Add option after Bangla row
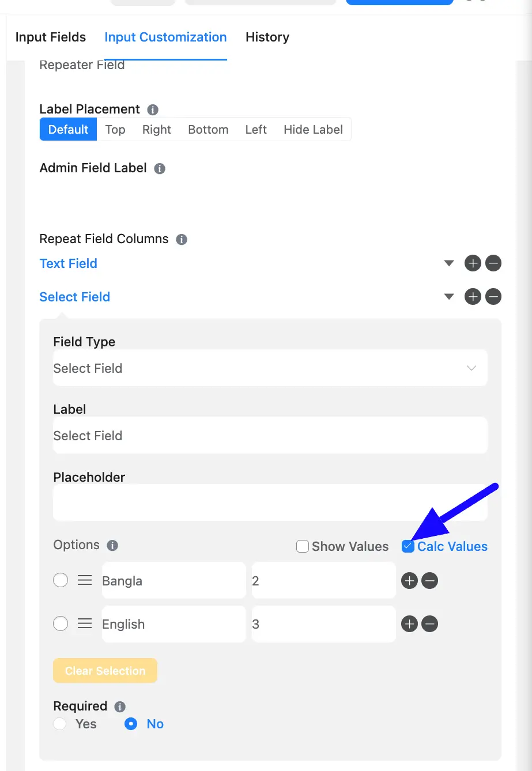 coord(409,580)
